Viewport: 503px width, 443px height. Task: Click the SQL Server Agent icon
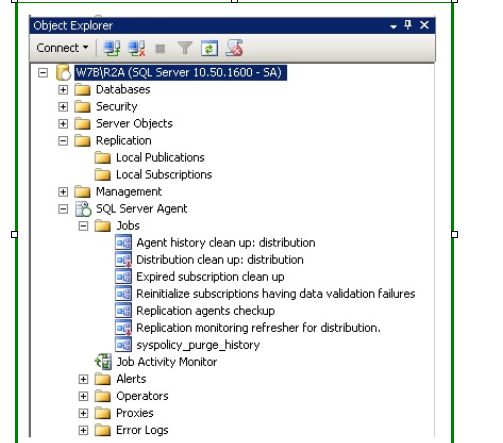83,209
